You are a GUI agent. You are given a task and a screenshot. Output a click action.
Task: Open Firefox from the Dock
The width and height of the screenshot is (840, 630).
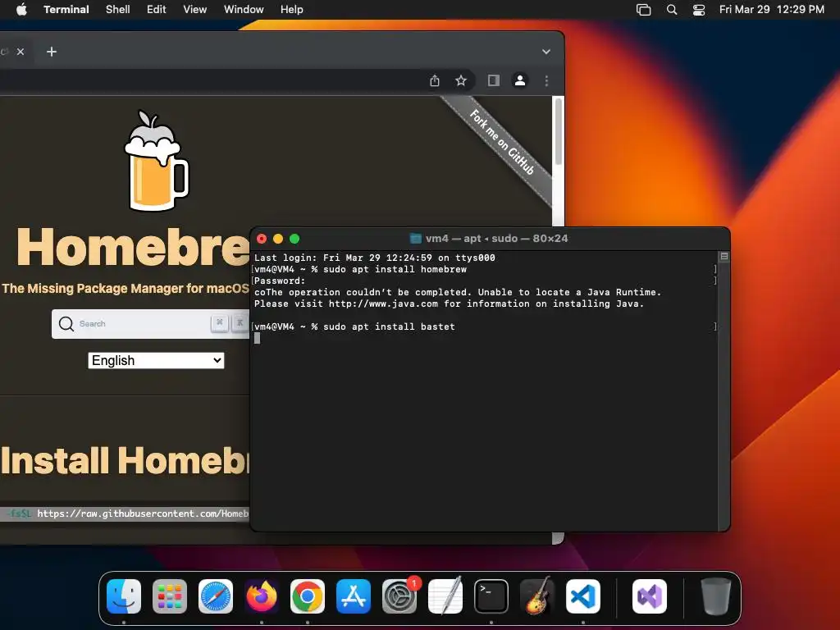262,596
